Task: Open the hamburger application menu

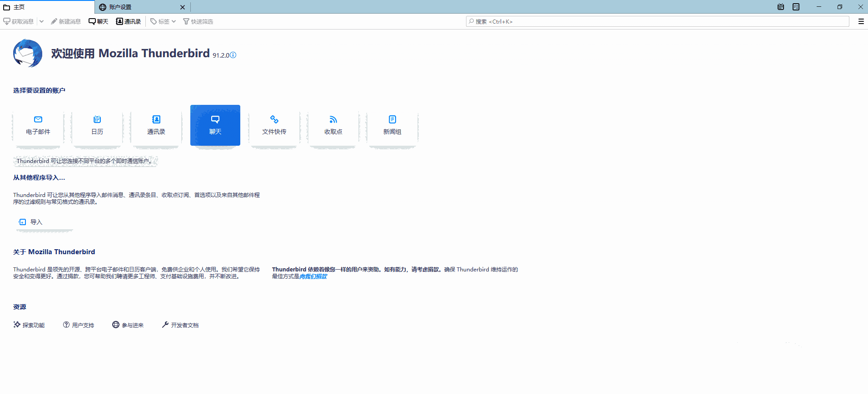Action: 861,21
